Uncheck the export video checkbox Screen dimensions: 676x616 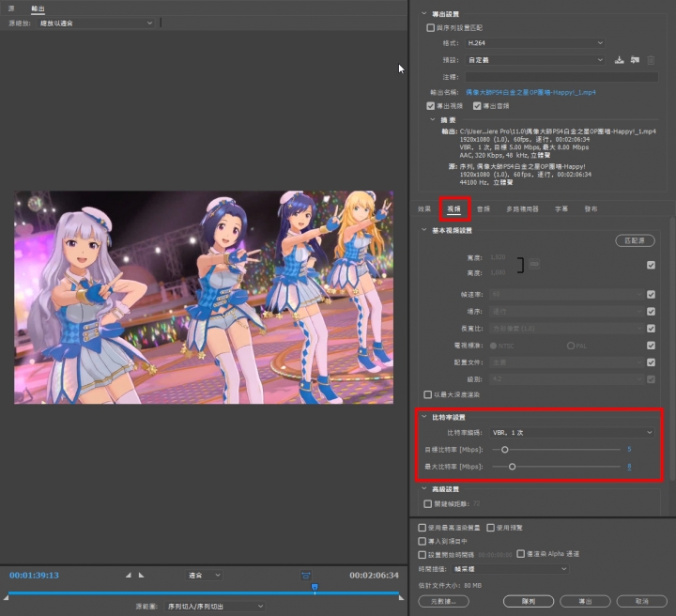coord(430,105)
